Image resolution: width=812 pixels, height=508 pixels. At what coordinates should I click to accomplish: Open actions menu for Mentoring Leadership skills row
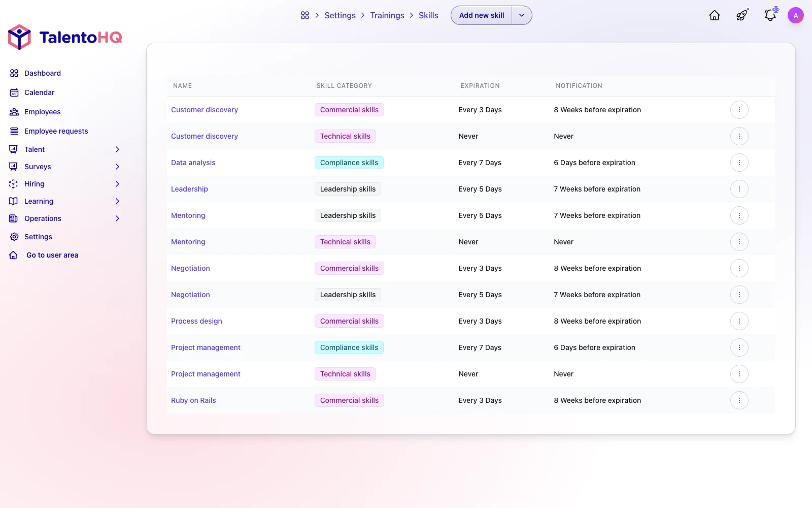[x=739, y=215]
